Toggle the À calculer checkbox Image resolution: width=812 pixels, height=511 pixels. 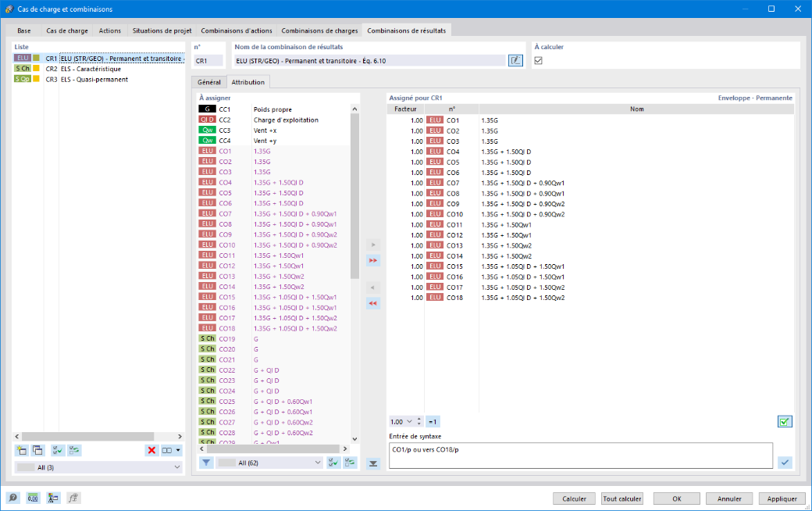coord(539,61)
